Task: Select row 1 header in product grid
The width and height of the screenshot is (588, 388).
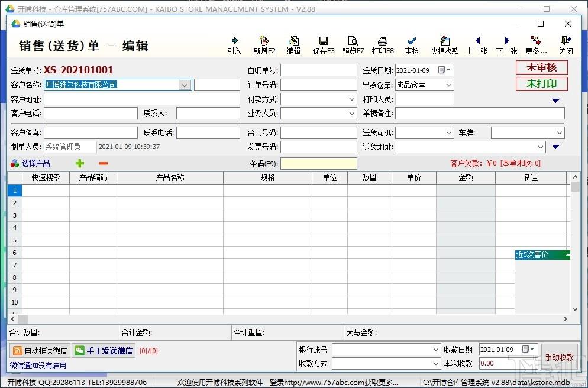Action: point(15,190)
